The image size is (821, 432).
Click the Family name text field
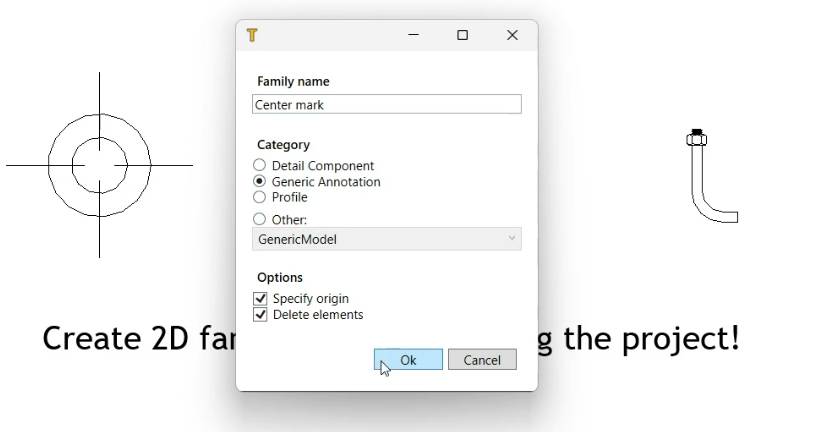point(386,104)
